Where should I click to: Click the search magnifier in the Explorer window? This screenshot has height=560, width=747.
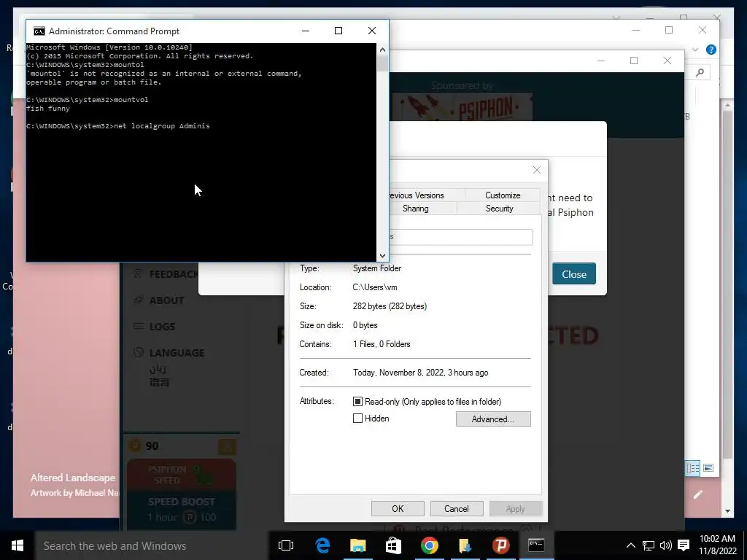(x=700, y=72)
